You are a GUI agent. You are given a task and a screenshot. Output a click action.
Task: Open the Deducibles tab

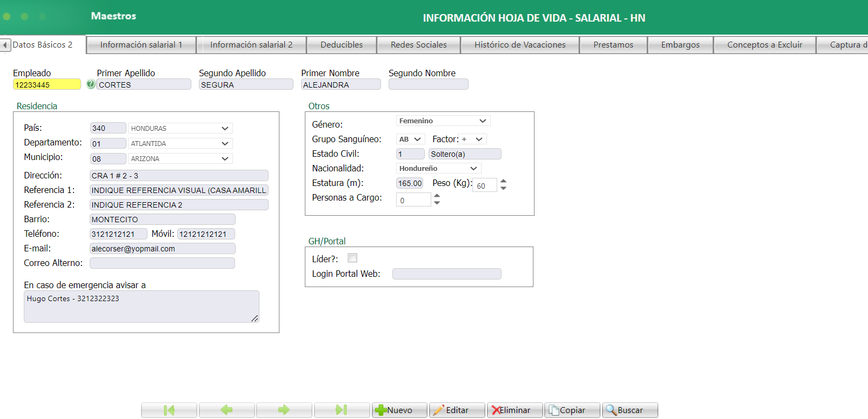(x=342, y=45)
